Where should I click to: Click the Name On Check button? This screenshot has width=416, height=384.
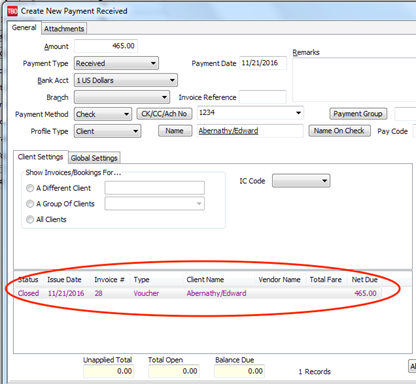coord(339,131)
